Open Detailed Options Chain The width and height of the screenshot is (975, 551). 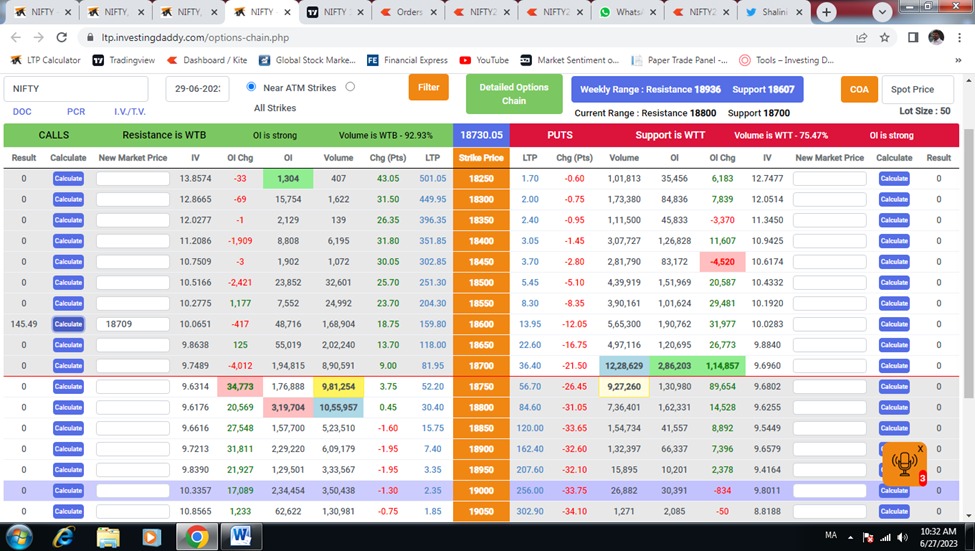514,94
